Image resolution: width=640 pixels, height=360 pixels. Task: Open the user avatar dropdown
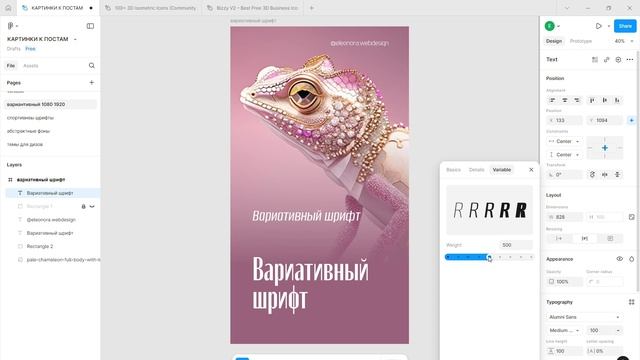click(x=552, y=26)
